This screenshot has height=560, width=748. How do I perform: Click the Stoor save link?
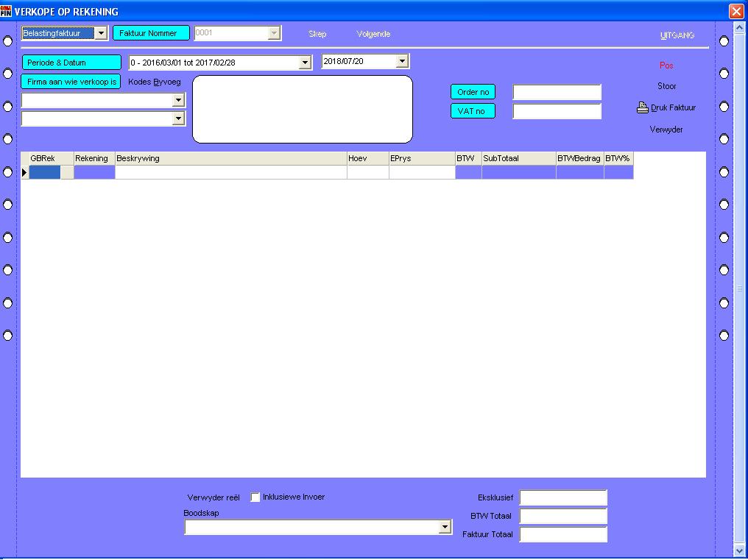pos(666,86)
